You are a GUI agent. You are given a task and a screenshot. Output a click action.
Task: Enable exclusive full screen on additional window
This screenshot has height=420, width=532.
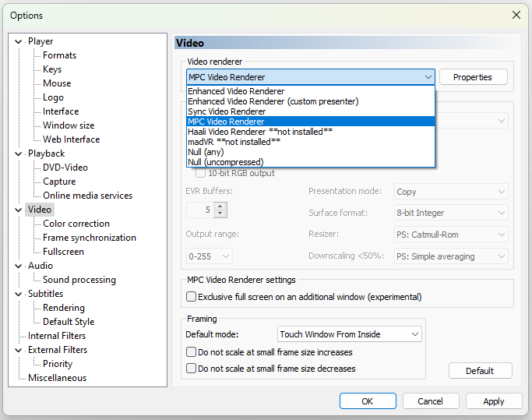pos(191,297)
